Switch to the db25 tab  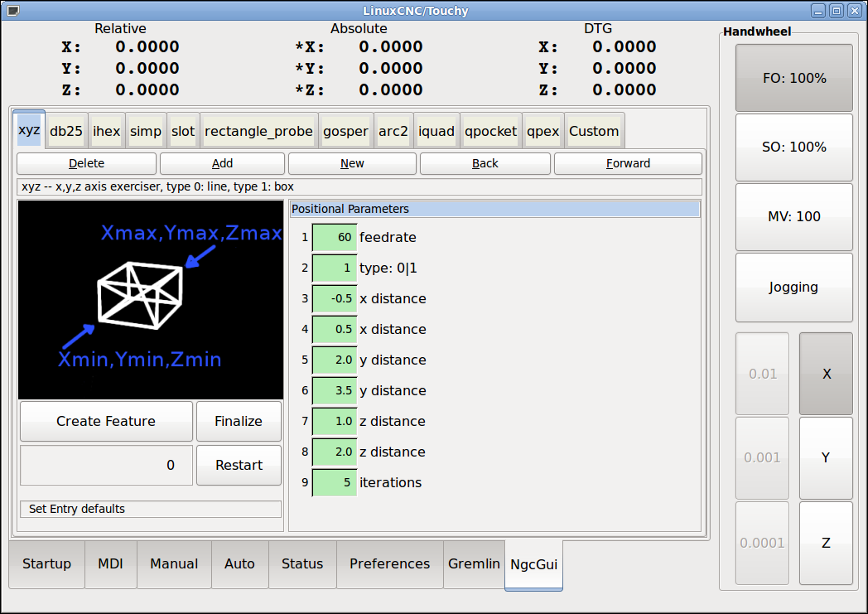click(x=66, y=131)
